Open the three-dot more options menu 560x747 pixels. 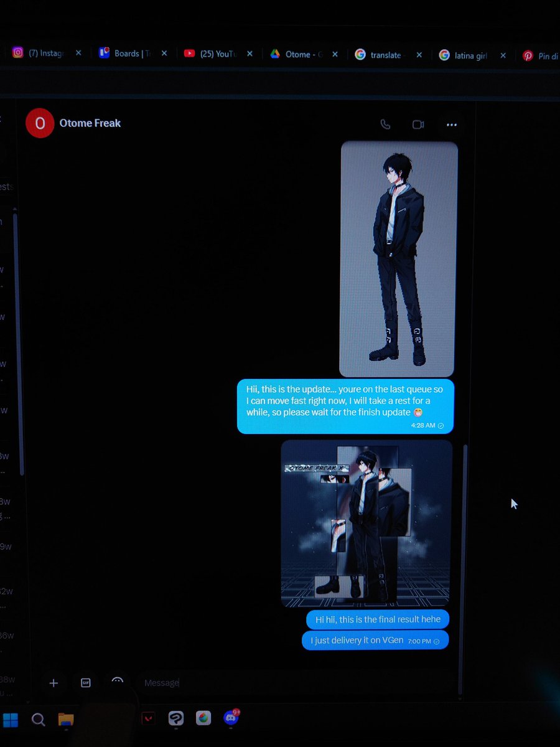(452, 125)
